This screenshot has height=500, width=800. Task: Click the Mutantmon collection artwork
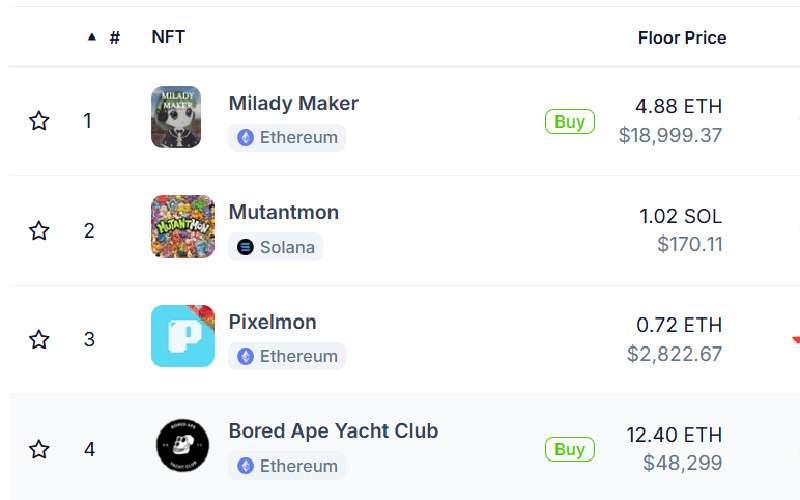[x=183, y=226]
